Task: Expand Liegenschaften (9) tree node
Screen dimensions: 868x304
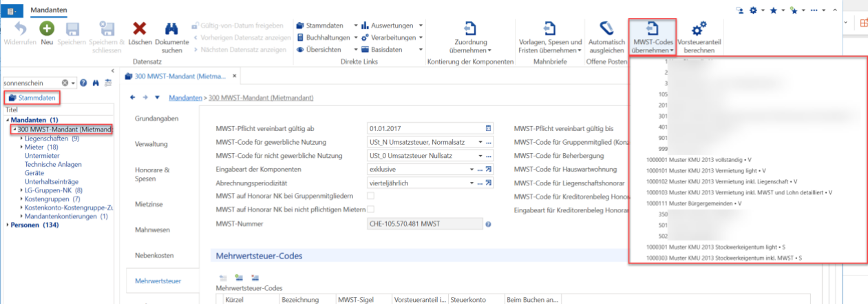Action: coord(21,138)
